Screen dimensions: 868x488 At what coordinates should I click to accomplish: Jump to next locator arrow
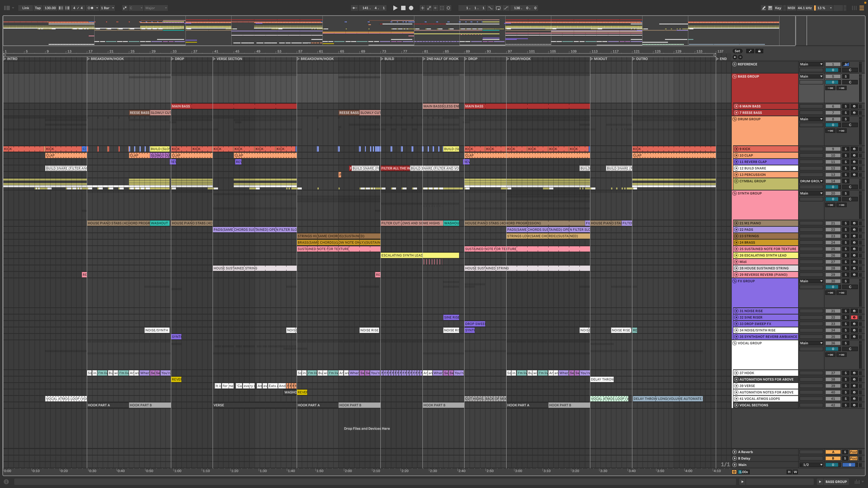[x=740, y=57]
